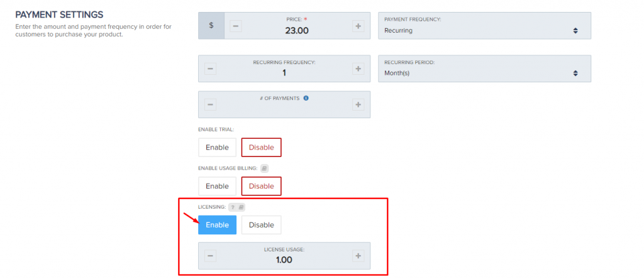The image size is (644, 279).
Task: Click the plus icon for # of Payments
Action: click(358, 104)
